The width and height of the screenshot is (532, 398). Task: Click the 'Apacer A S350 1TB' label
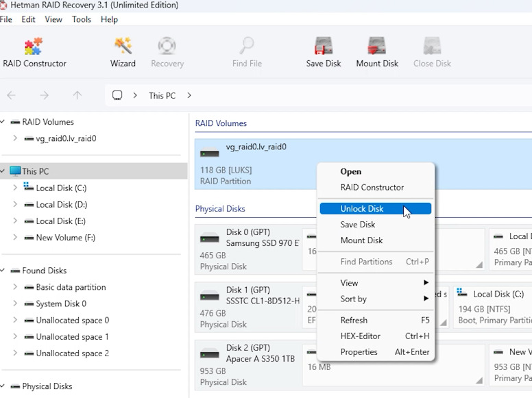tap(261, 359)
